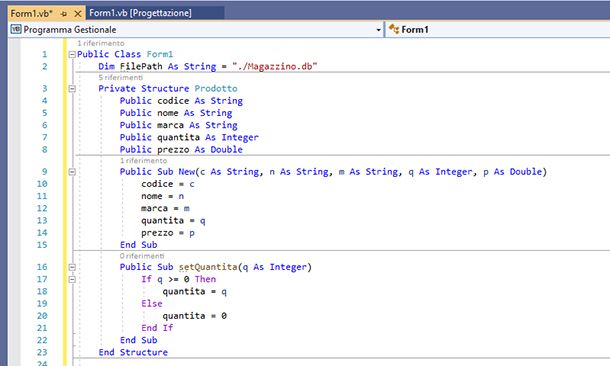Image resolution: width=610 pixels, height=366 pixels.
Task: Click the 'codice = c' assignment line
Action: (x=168, y=184)
